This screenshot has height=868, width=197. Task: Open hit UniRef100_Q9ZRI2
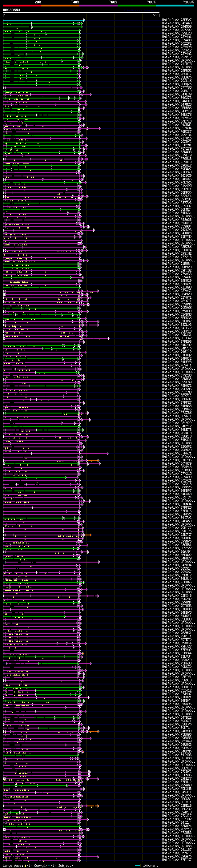point(176,57)
